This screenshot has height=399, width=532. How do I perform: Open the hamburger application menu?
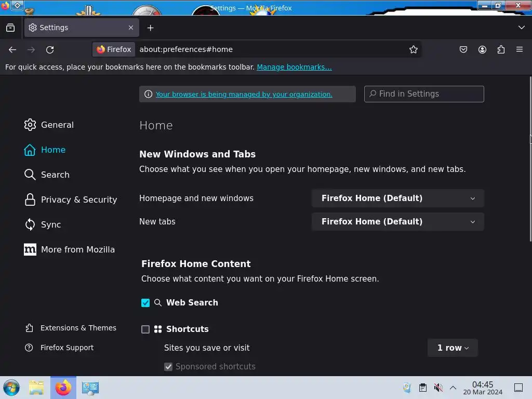tap(520, 49)
